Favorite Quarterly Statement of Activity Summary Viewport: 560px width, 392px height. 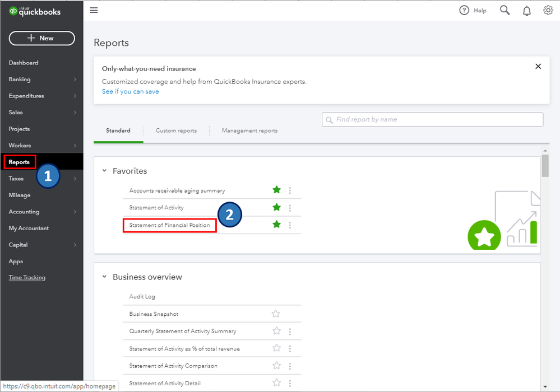point(276,331)
